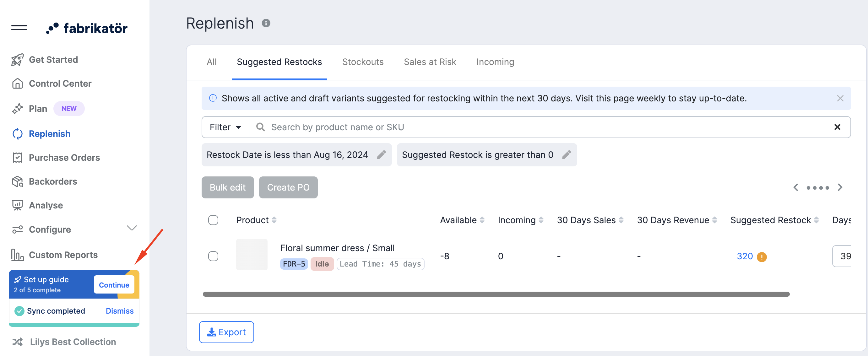Click the Days input showing 39

pos(842,256)
